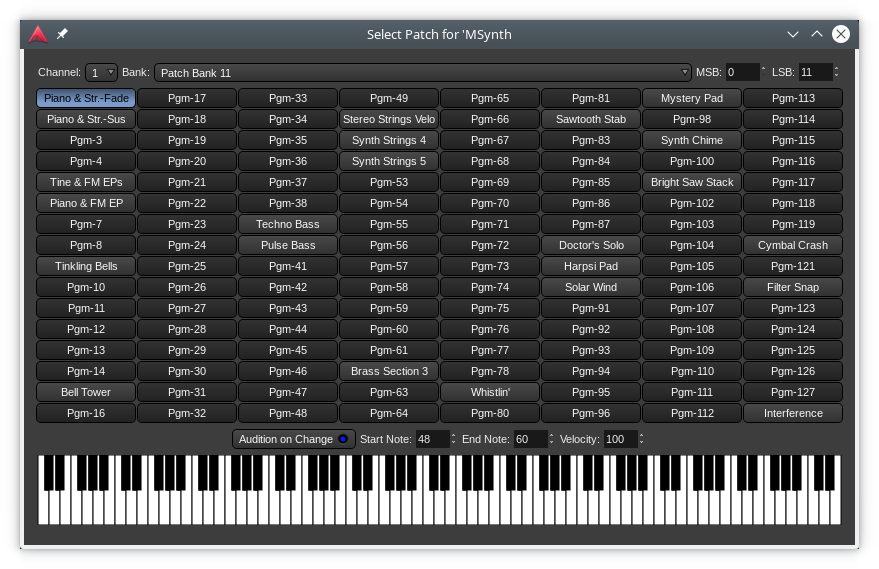
Task: Select the Mystery Pad patch
Action: tap(692, 98)
